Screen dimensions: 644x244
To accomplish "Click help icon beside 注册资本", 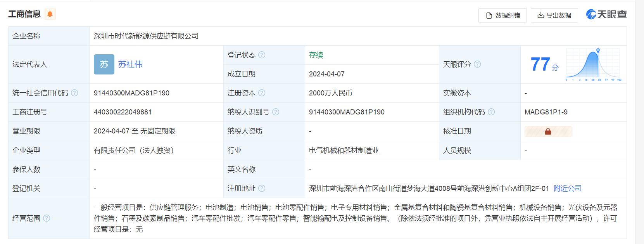I will [x=262, y=93].
